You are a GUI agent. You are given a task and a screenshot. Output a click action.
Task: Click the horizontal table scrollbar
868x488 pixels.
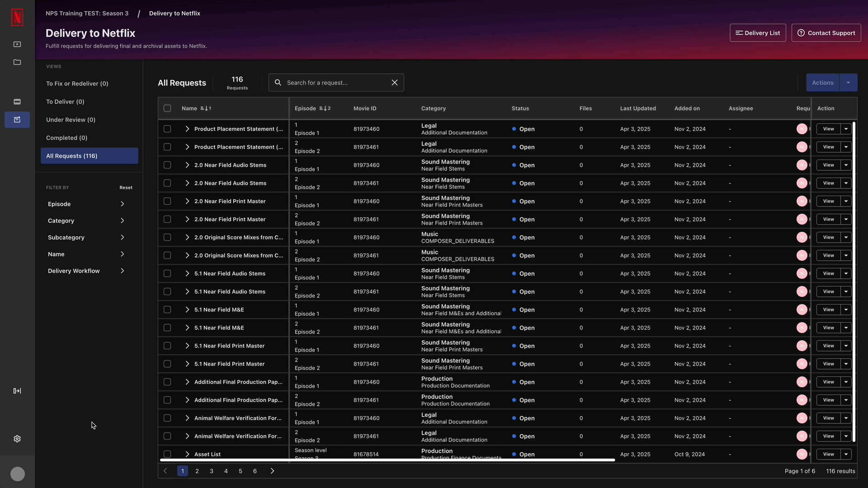[x=387, y=460]
